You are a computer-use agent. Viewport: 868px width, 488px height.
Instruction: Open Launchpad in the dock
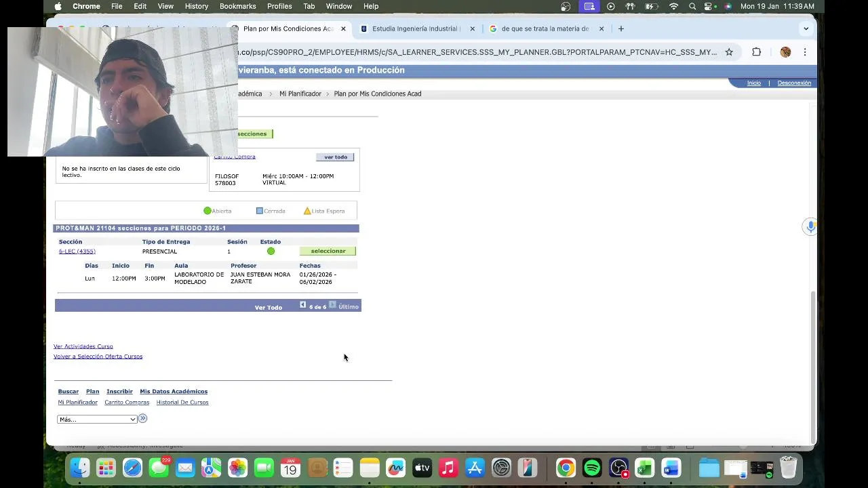pos(106,468)
